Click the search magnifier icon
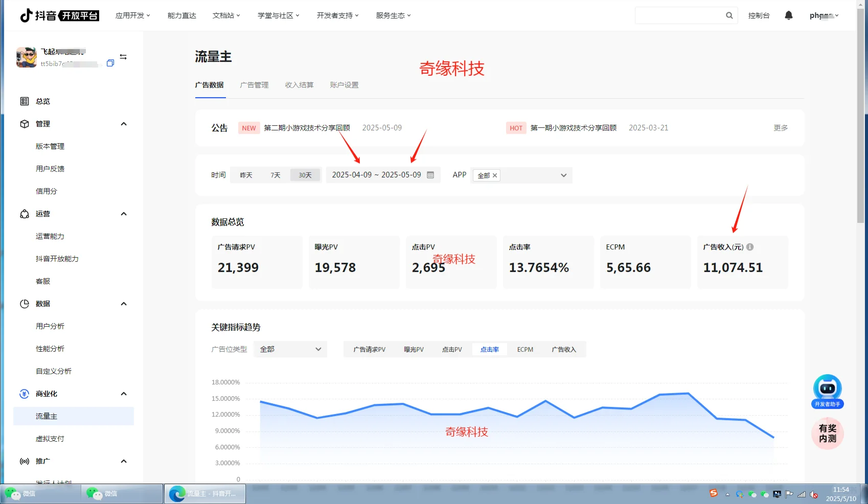The width and height of the screenshot is (868, 504). pos(729,15)
